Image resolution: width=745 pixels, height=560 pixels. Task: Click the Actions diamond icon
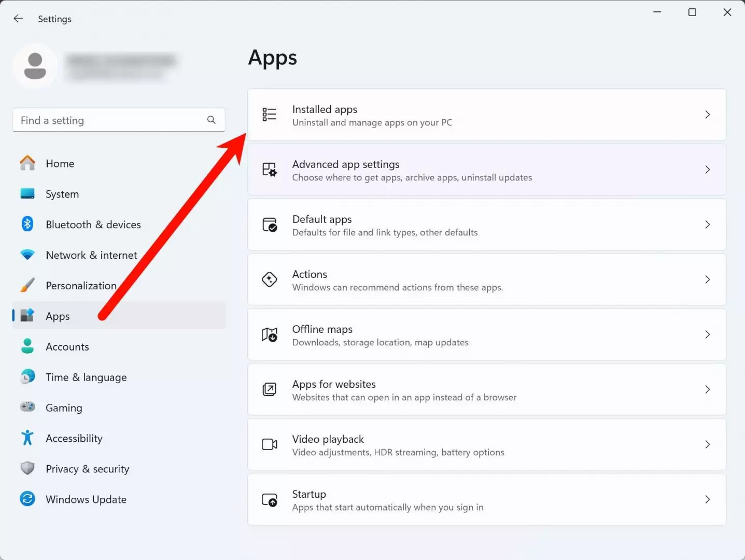click(270, 279)
